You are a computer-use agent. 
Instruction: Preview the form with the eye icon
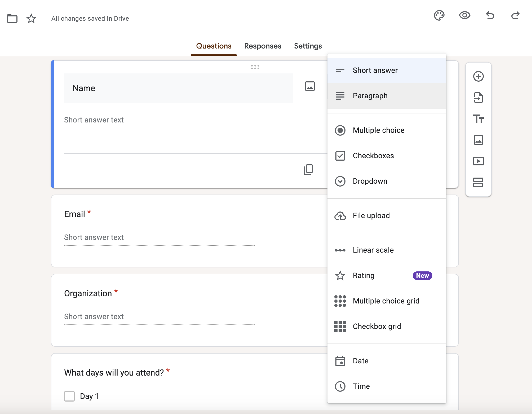point(464,16)
